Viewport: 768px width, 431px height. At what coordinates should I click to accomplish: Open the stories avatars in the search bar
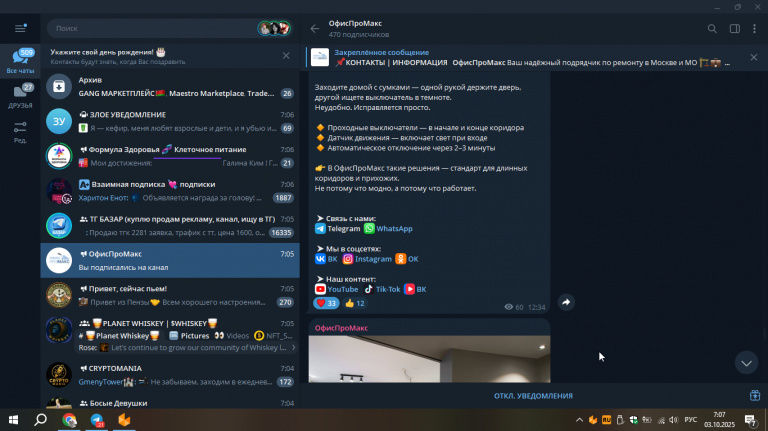[x=274, y=28]
